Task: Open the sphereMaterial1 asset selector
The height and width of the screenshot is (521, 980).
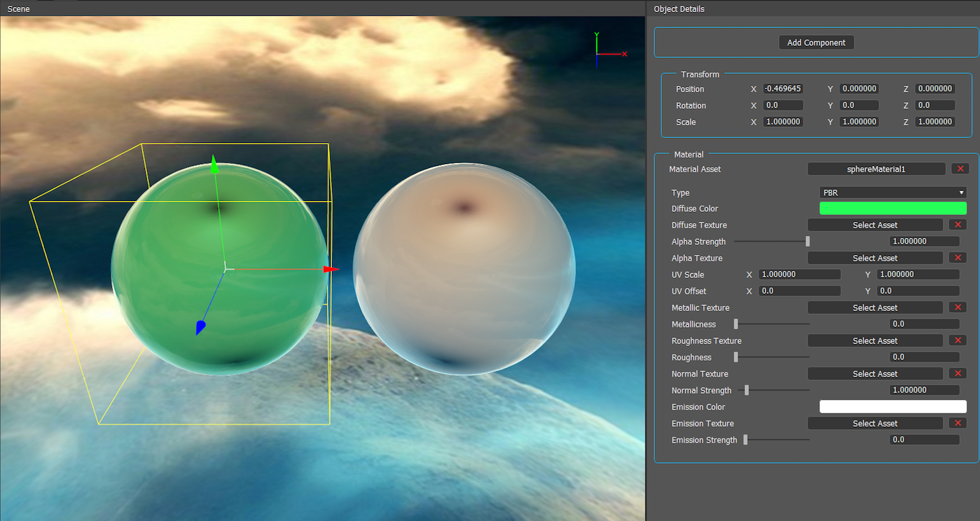Action: click(x=876, y=169)
